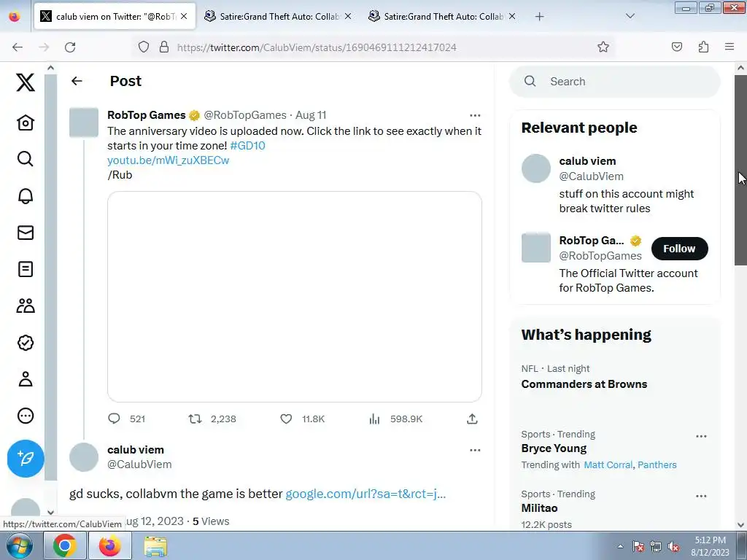Follow RobTop Games

(679, 249)
